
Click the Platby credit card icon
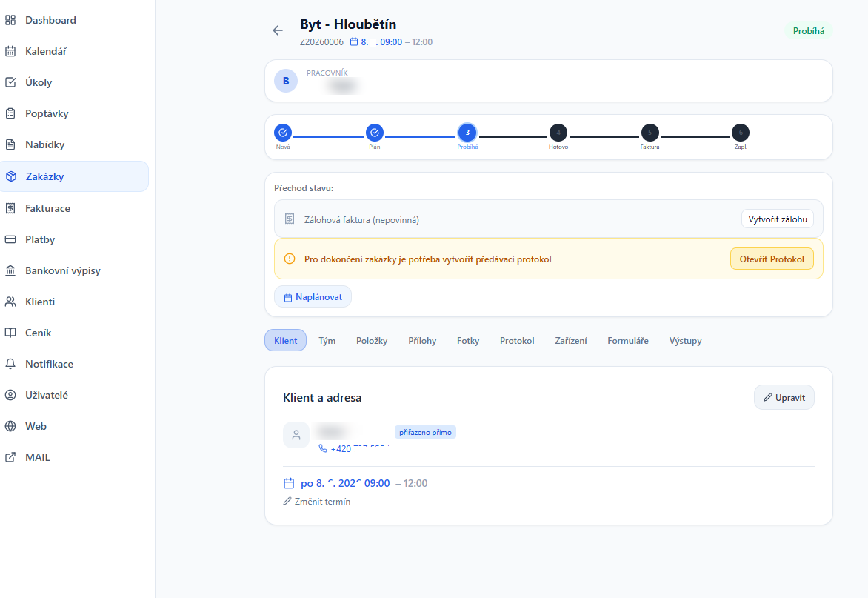(10, 240)
